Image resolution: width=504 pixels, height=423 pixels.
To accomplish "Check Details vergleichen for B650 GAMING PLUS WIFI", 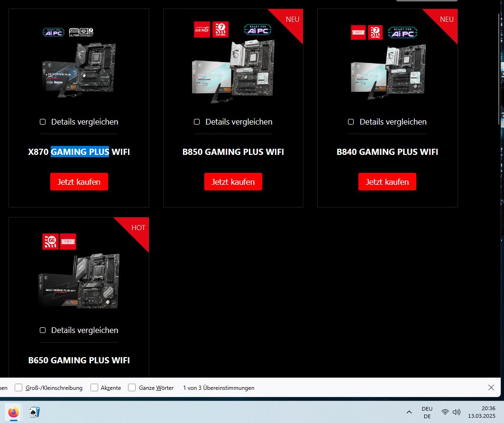I will tap(42, 330).
